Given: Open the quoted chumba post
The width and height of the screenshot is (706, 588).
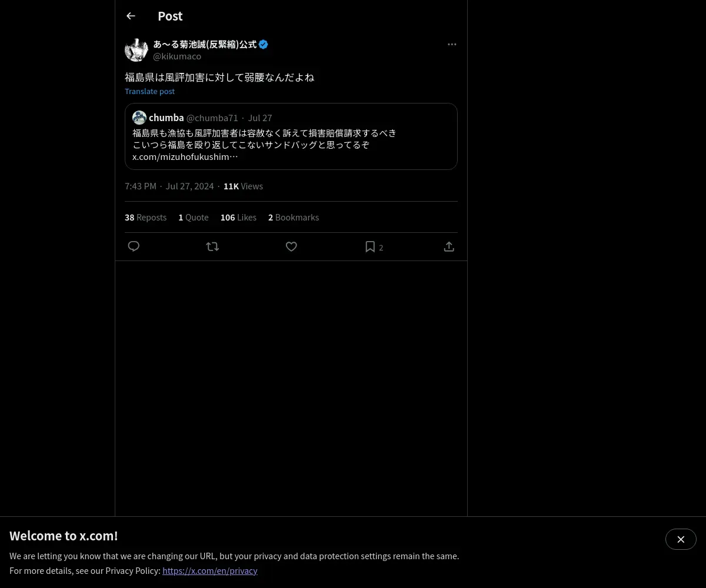Looking at the screenshot, I should (291, 136).
